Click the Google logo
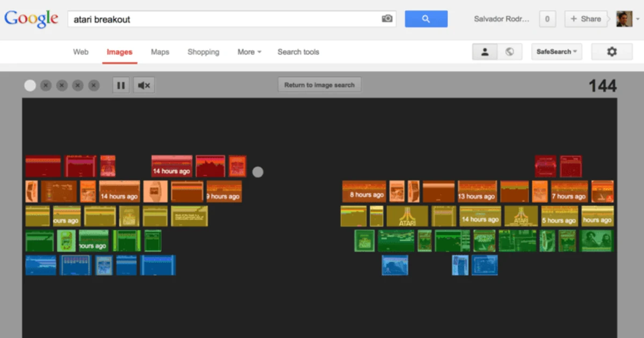Image resolution: width=644 pixels, height=338 pixels. (31, 19)
